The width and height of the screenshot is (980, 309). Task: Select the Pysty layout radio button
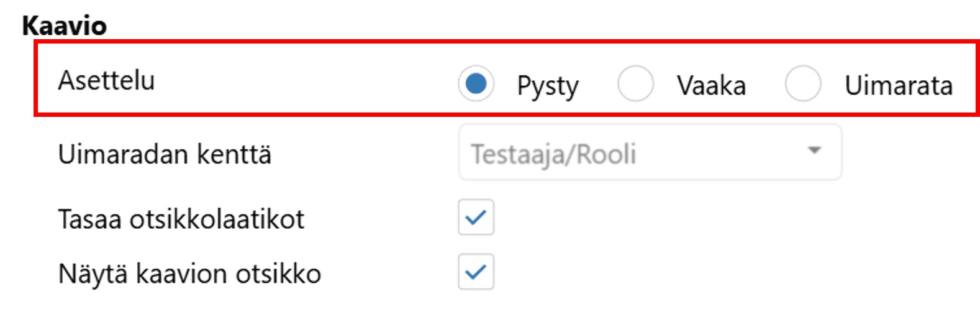click(x=476, y=83)
